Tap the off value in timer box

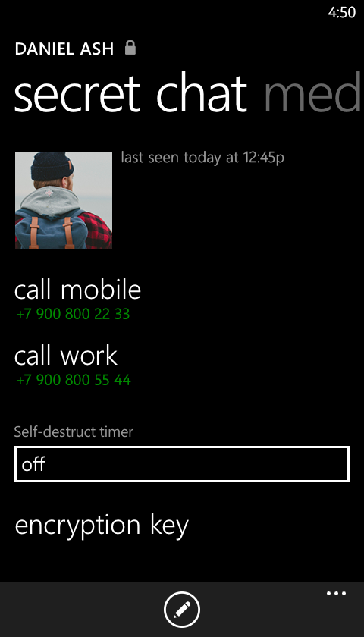[33, 464]
